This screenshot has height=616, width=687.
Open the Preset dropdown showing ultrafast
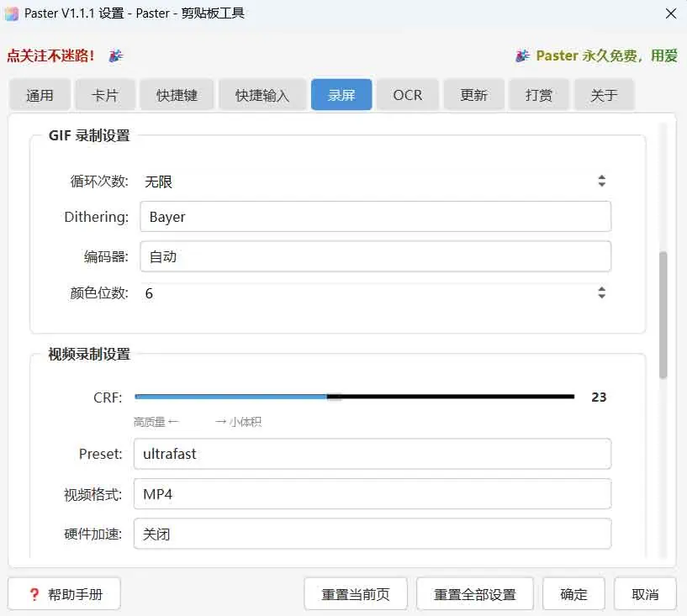373,454
